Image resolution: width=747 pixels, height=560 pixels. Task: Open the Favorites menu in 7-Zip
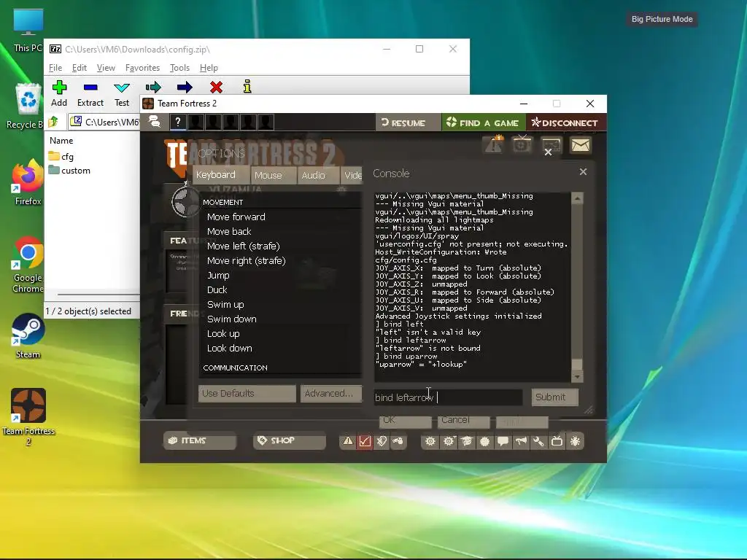coord(142,68)
